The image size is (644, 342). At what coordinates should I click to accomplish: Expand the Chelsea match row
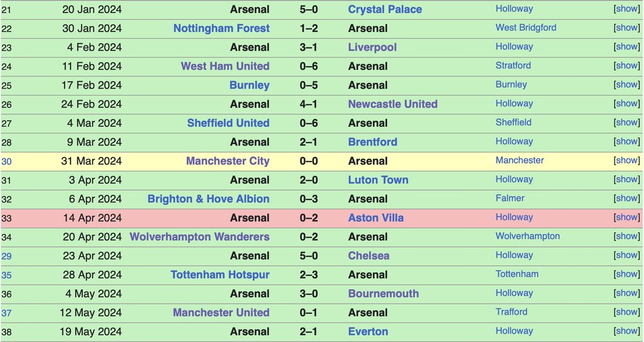tap(626, 256)
